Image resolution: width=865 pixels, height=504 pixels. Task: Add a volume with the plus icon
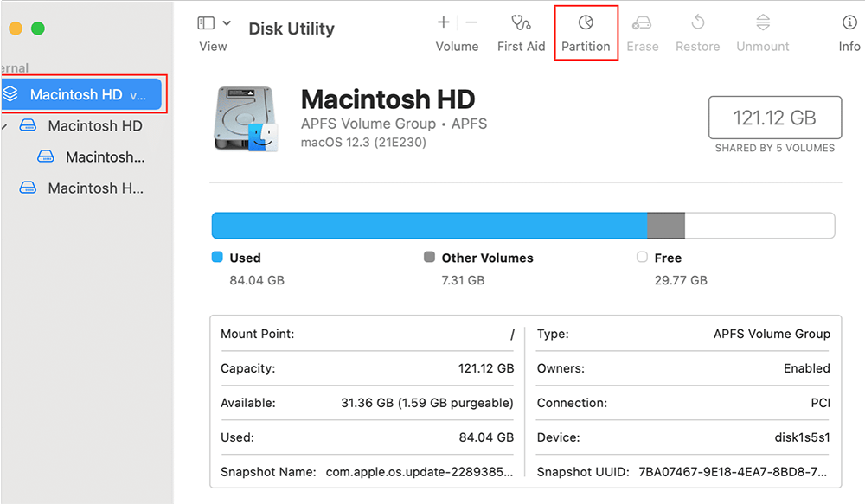coord(444,23)
